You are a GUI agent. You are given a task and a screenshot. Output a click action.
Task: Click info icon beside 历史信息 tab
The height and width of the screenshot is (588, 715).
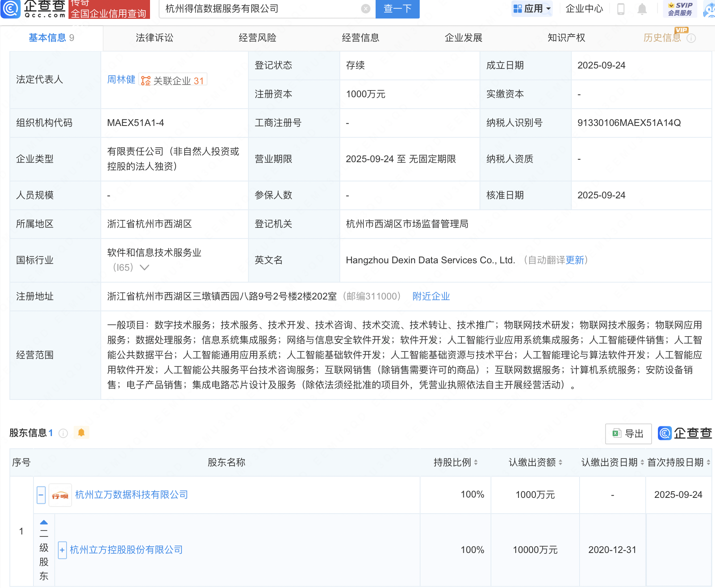point(691,38)
